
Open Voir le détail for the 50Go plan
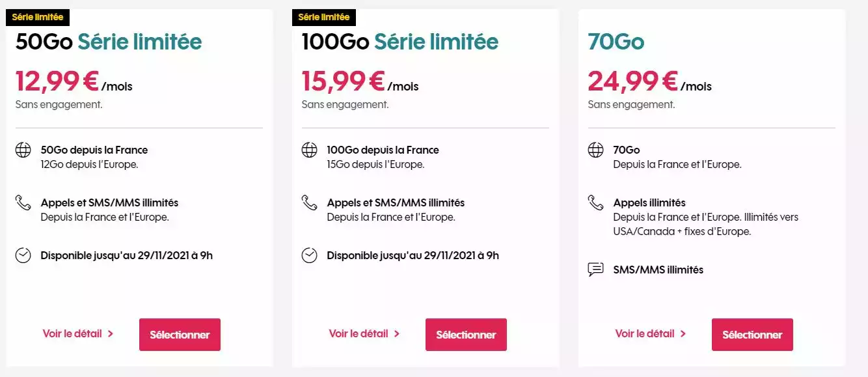click(78, 333)
